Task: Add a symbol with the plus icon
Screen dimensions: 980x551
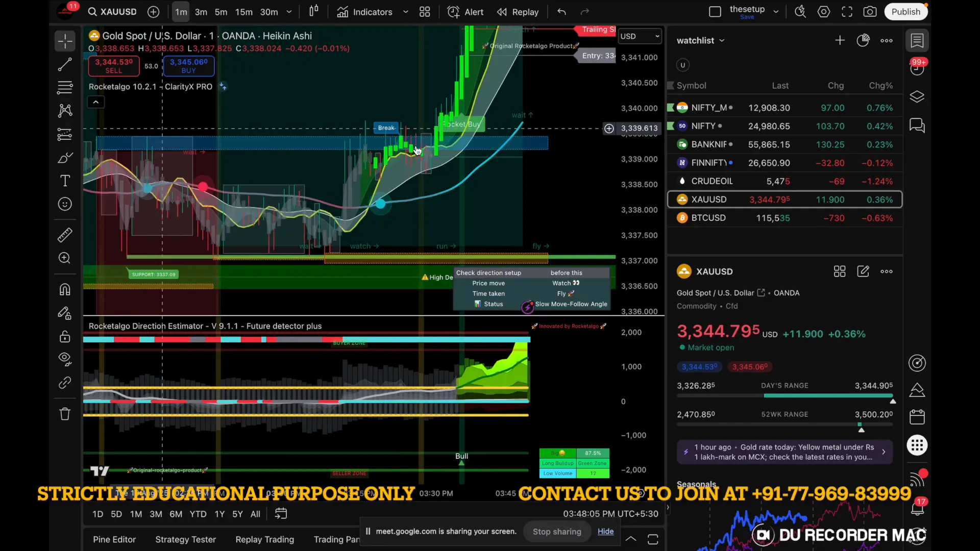Action: [x=153, y=12]
